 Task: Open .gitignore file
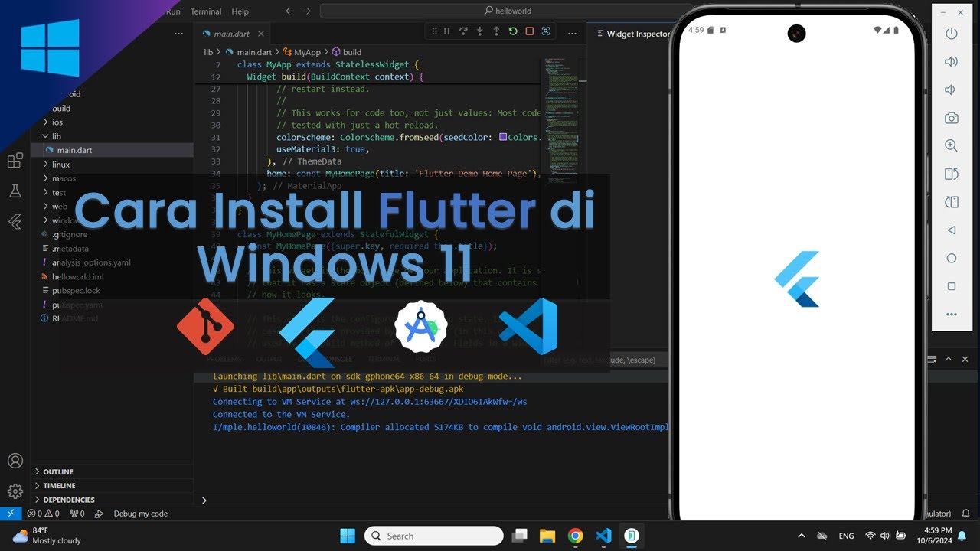click(x=69, y=235)
